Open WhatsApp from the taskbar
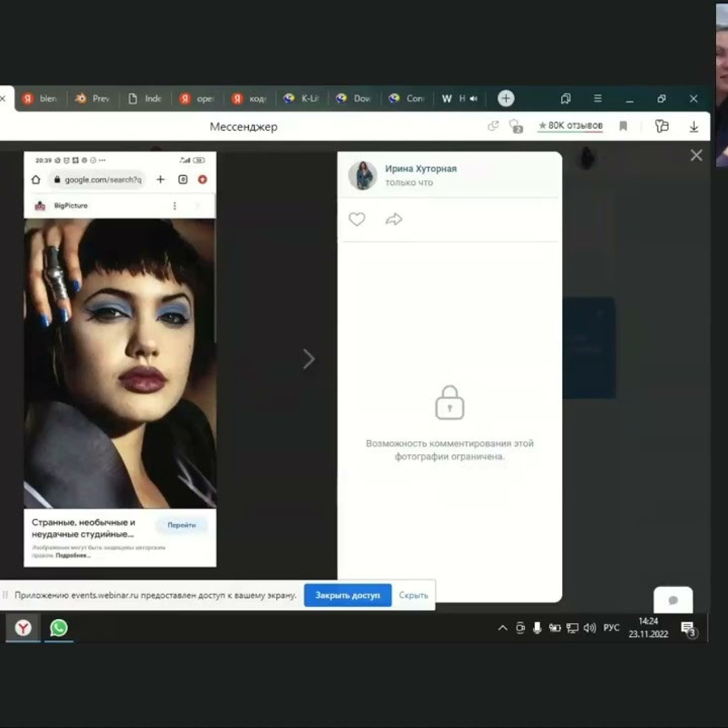 coord(59,627)
